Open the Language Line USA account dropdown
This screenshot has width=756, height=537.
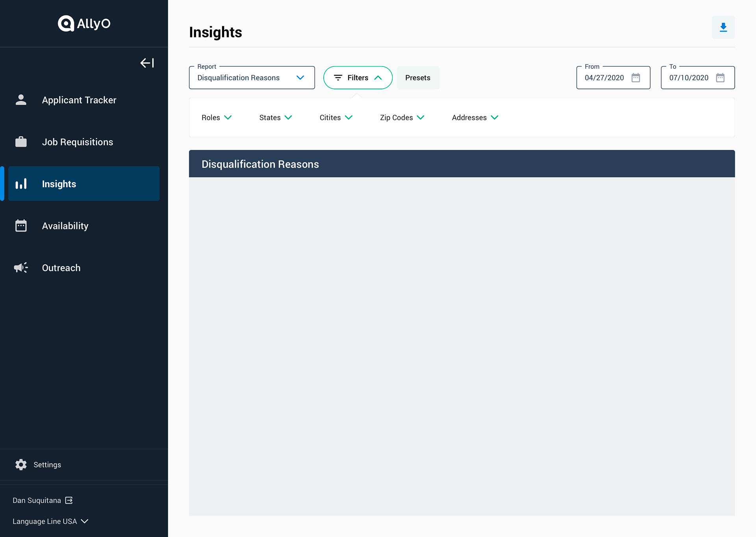pyautogui.click(x=50, y=521)
